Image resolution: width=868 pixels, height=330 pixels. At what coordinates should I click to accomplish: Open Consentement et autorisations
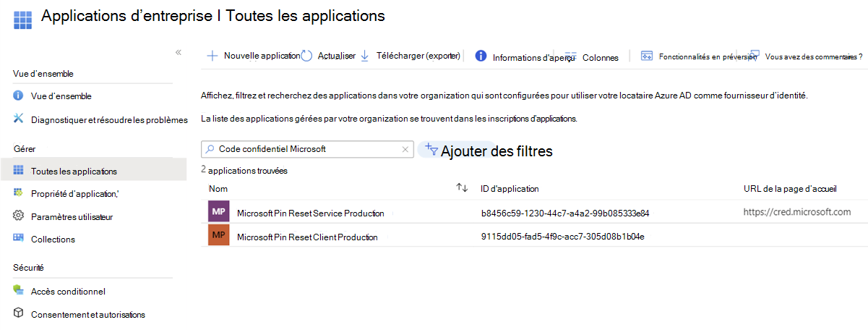tap(88, 315)
